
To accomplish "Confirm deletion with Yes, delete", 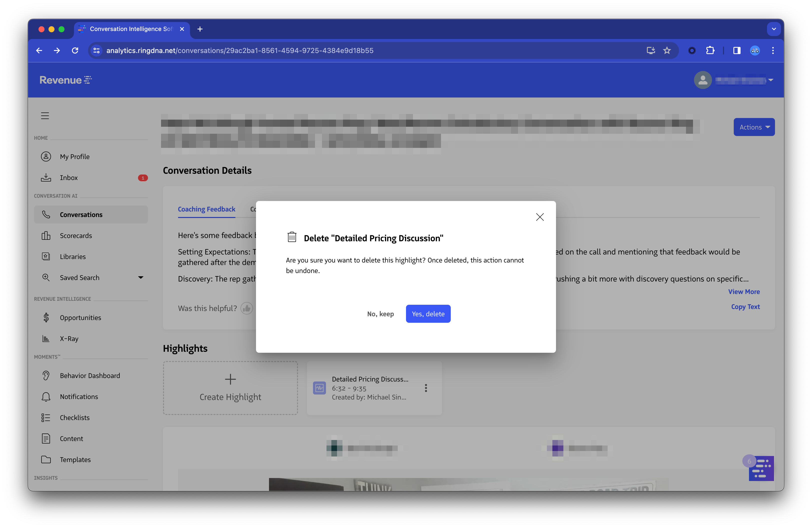I will coord(428,313).
